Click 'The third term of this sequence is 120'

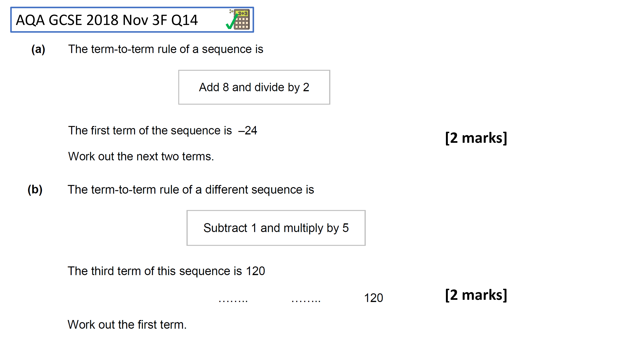166,271
